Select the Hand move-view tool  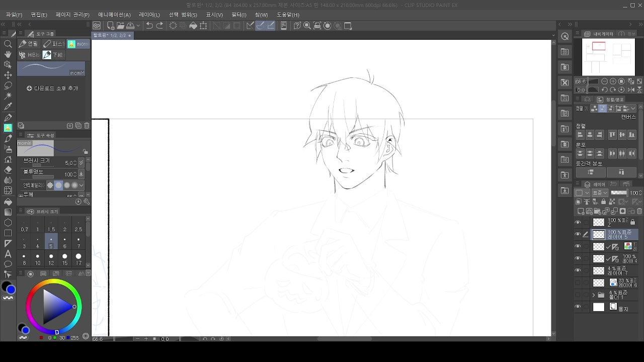pos(8,54)
